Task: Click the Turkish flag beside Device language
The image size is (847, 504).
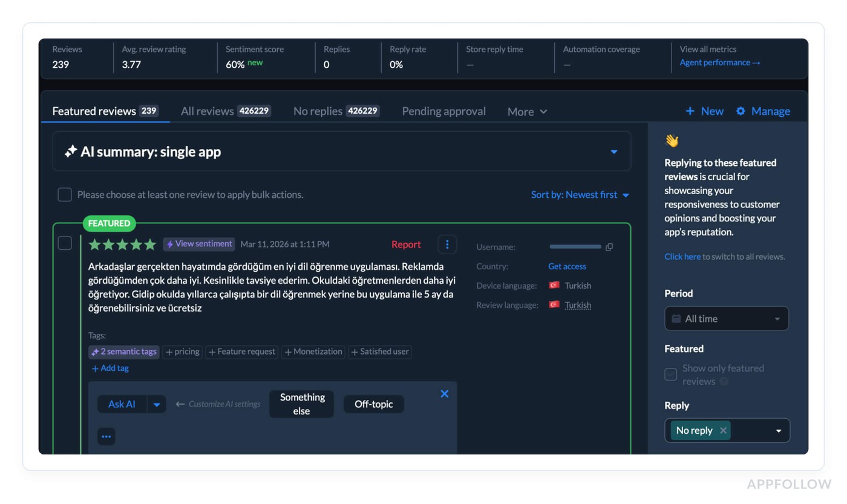Action: coord(554,286)
